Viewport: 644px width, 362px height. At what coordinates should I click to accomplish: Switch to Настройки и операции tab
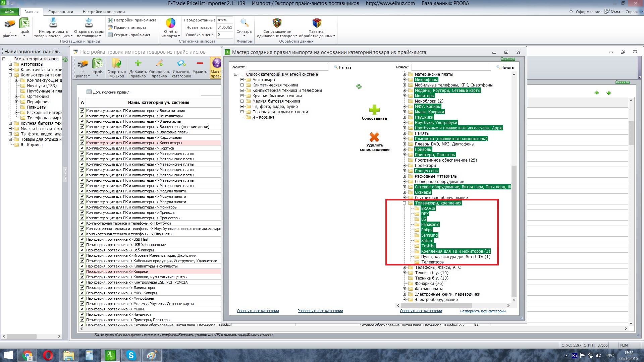104,12
